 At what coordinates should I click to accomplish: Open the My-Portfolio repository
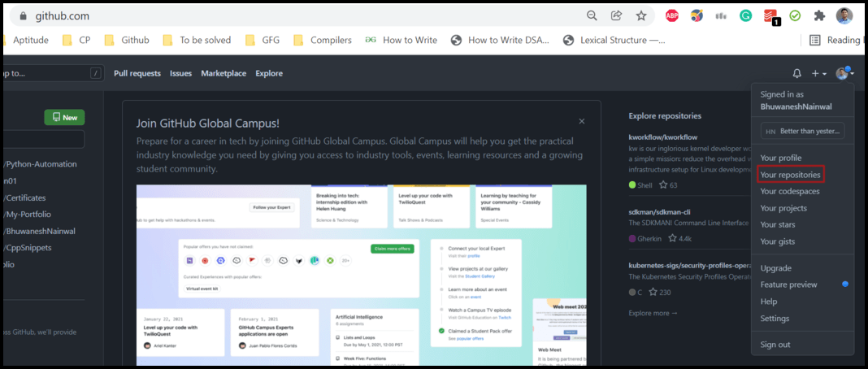(x=28, y=214)
